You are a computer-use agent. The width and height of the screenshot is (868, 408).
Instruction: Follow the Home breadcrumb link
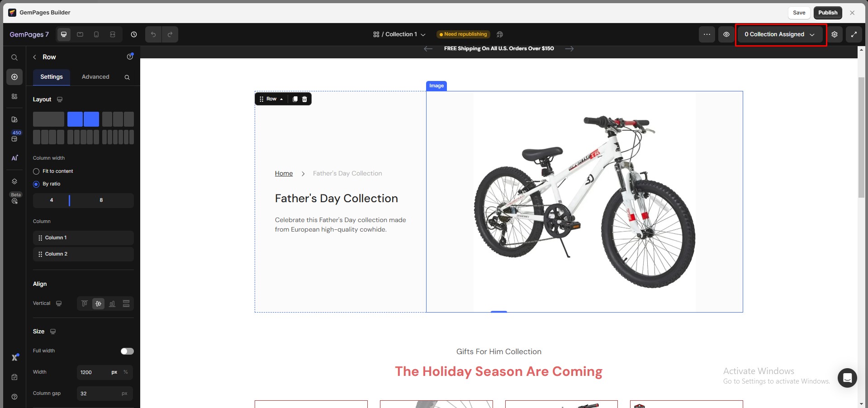click(x=284, y=173)
